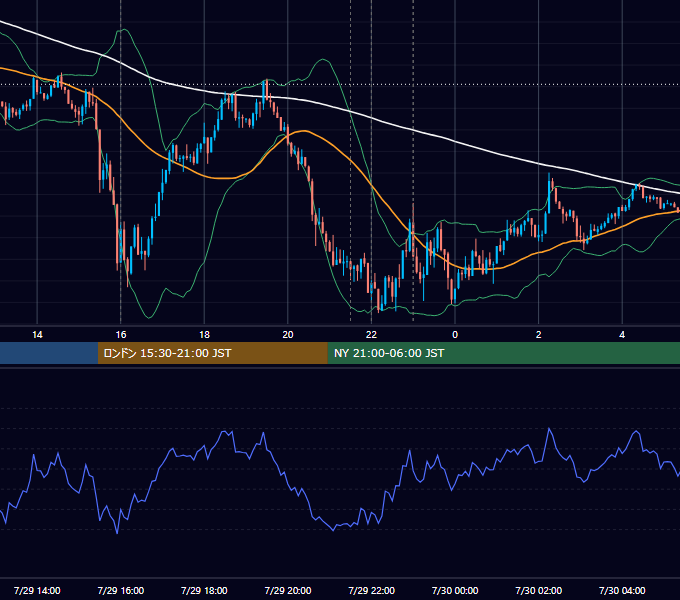Click the 7/30 02:00 date label

539,590
